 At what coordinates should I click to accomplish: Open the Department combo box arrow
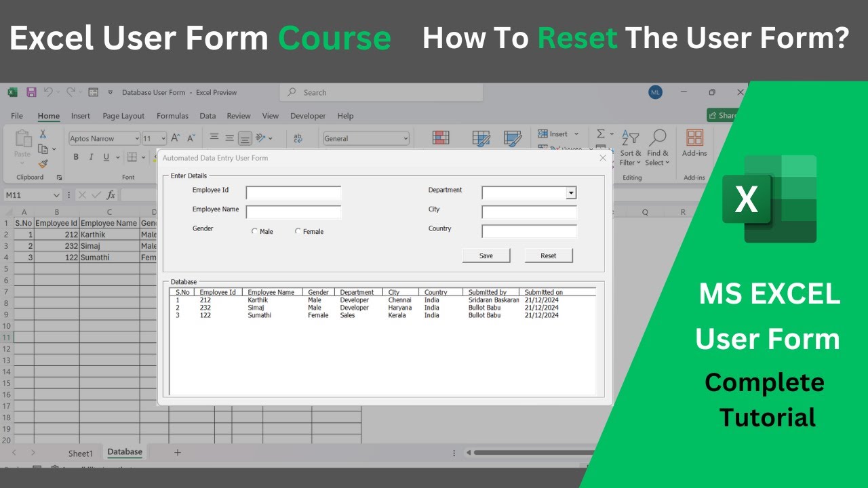(571, 193)
